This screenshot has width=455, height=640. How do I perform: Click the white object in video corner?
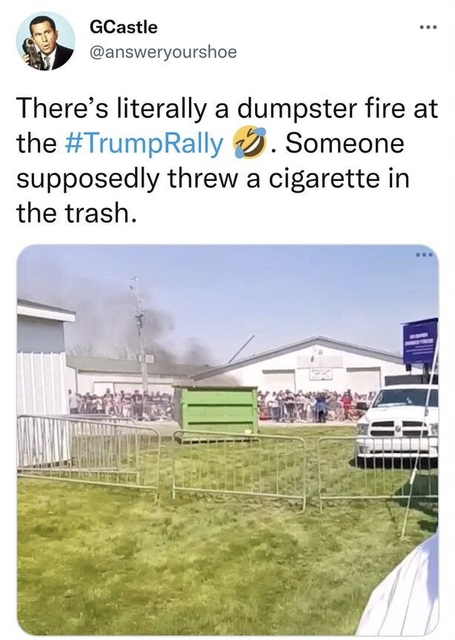400,592
